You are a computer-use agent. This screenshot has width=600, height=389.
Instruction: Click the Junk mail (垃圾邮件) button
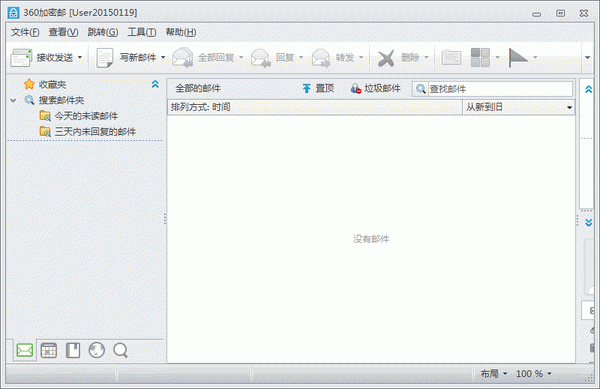pyautogui.click(x=375, y=88)
